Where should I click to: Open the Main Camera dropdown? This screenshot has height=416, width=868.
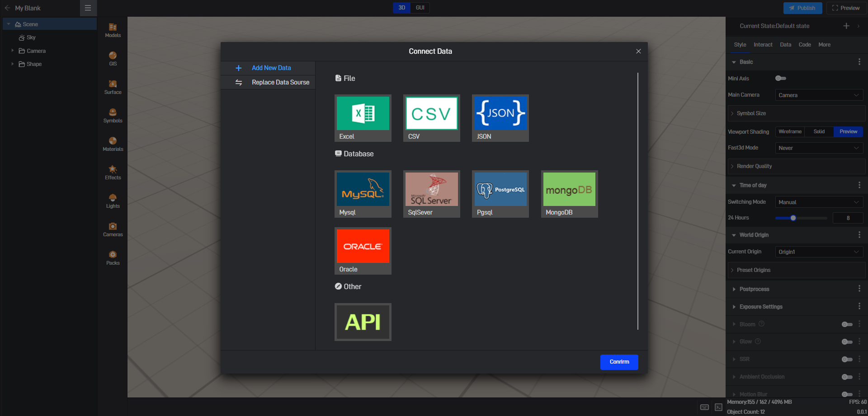tap(819, 95)
